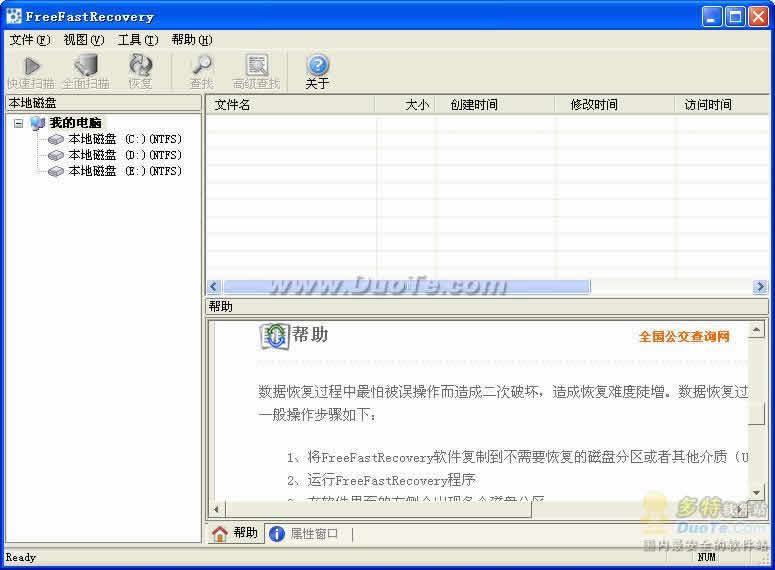Open the About (关于) toolbar icon
Viewport: 775px width, 570px height.
point(317,65)
